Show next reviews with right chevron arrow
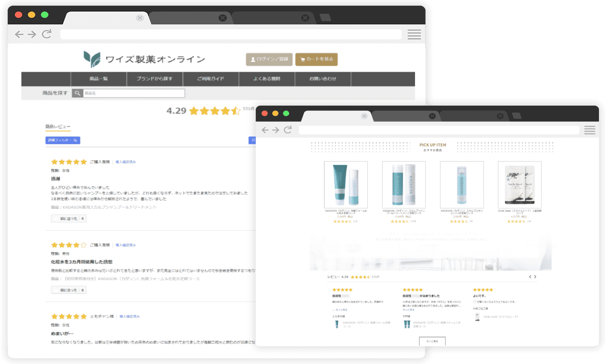Viewport: 605px width, 364px height. pyautogui.click(x=535, y=277)
